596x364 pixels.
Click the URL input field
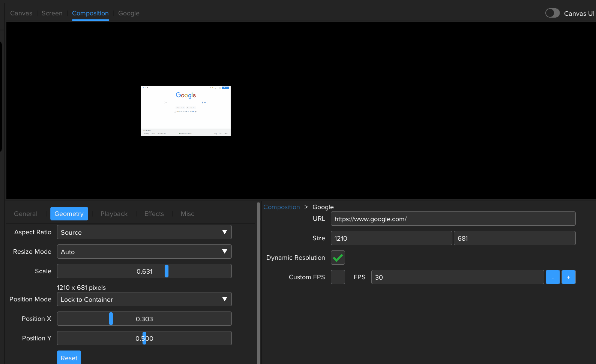pos(453,219)
